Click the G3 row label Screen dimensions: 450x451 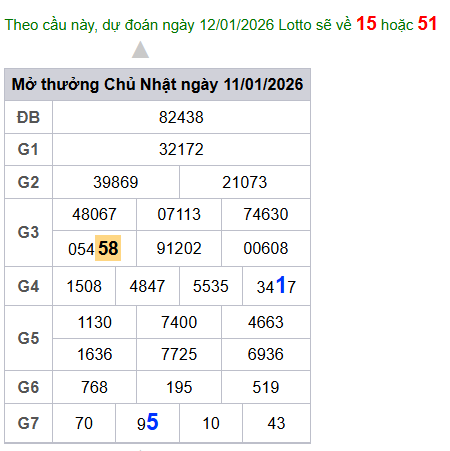(28, 232)
